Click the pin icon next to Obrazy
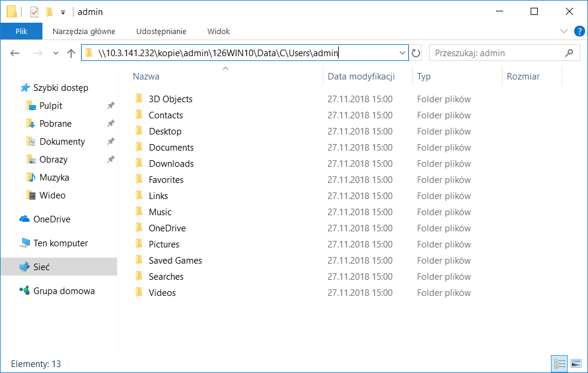Viewport: 588px width, 373px height. click(x=111, y=160)
